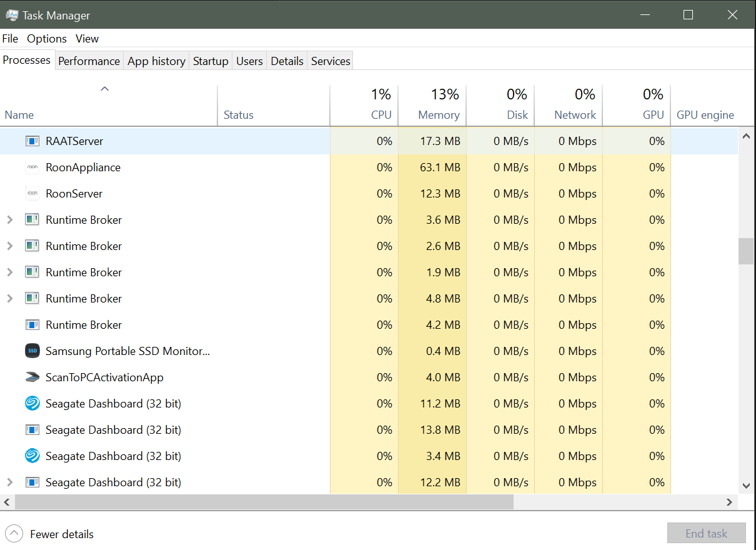Screen dimensions: 756x550
Task: Click the 12.3 MB memory value
Action: (440, 194)
